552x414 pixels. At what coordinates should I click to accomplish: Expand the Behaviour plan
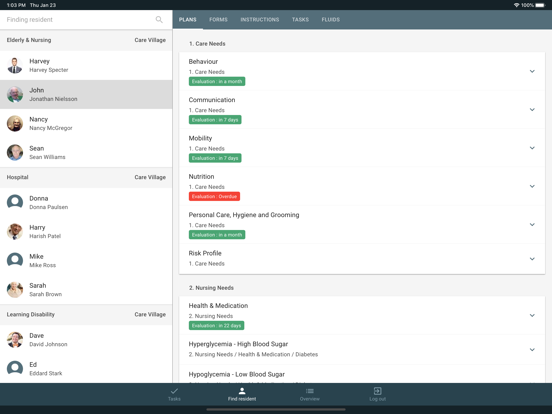(532, 71)
